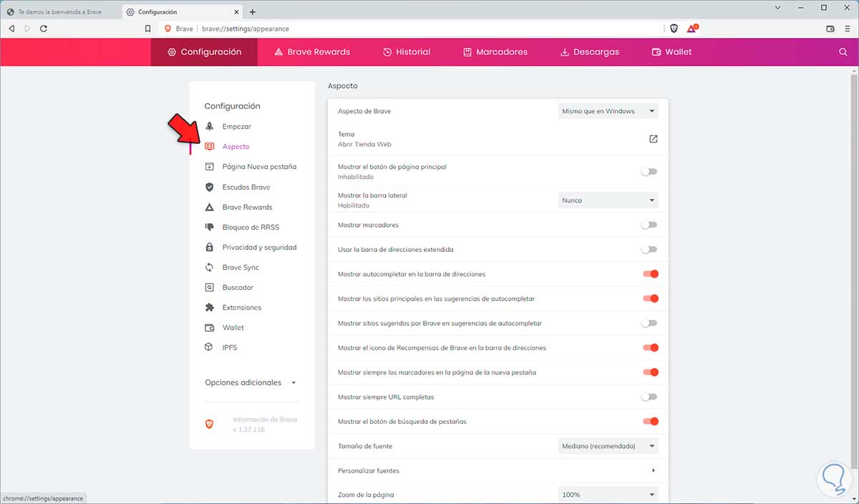859x504 pixels.
Task: Open Tamaño de fuente dropdown Mediano
Action: (608, 446)
